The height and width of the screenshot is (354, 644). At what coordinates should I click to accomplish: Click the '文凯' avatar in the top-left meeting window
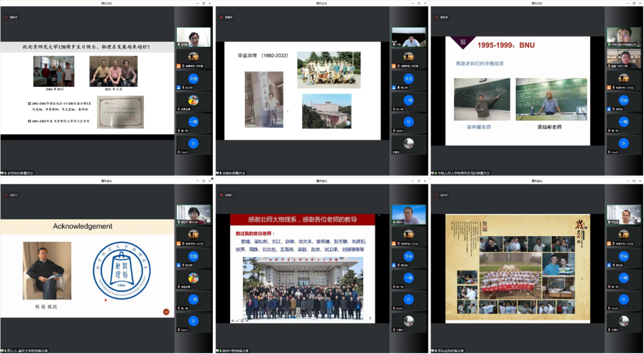pos(193,79)
